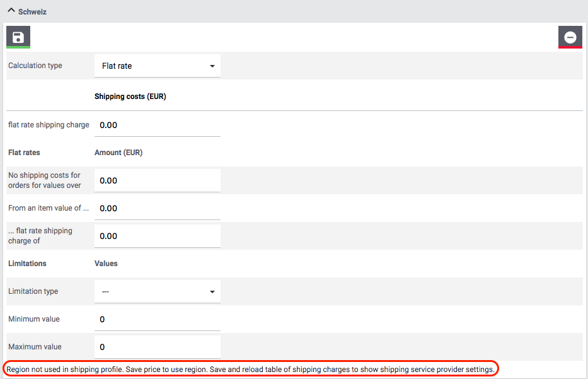Click the Calculation type label
This screenshot has width=588, height=379.
[35, 66]
